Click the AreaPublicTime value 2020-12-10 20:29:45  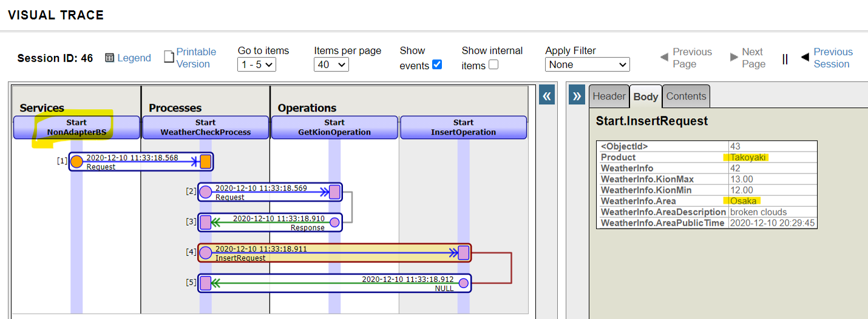tap(773, 223)
